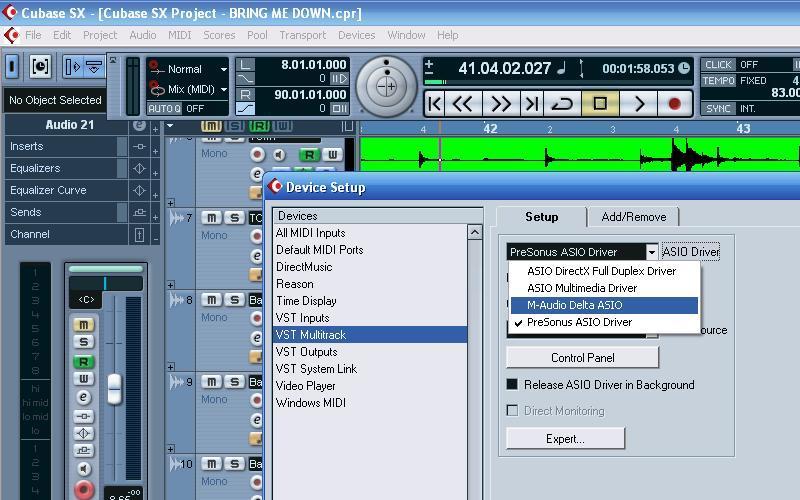This screenshot has height=500, width=800.
Task: Toggle the metronome CLICK button
Action: tap(718, 65)
